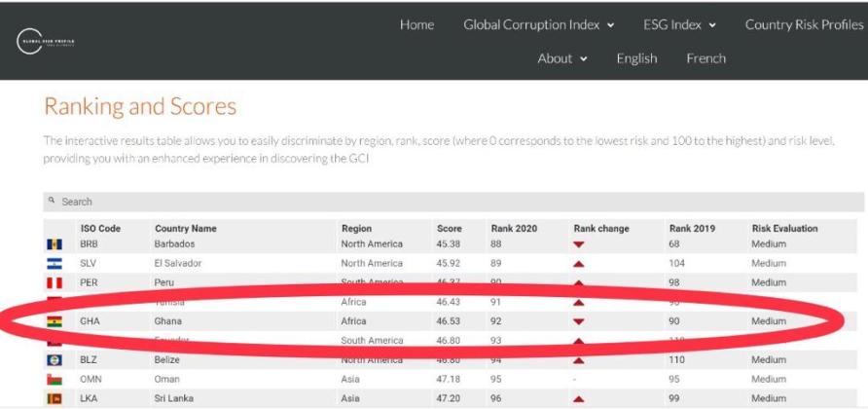868x409 pixels.
Task: Click the Oman flag icon
Action: tap(54, 380)
